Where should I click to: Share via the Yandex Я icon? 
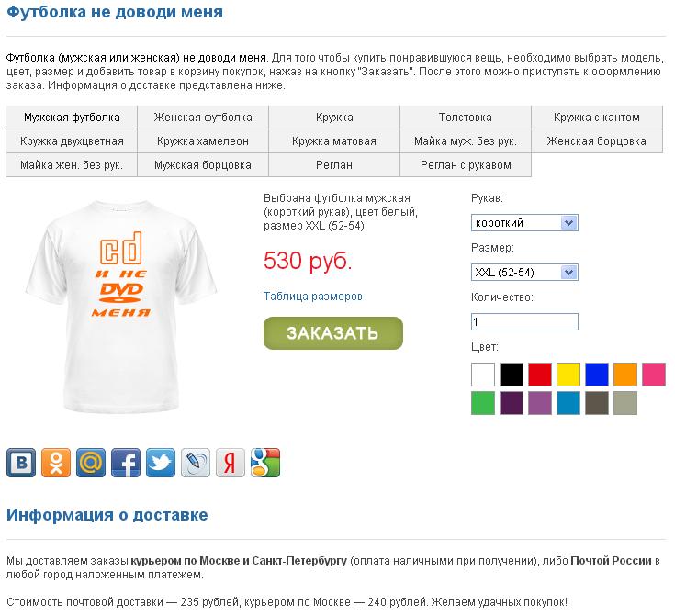(231, 463)
